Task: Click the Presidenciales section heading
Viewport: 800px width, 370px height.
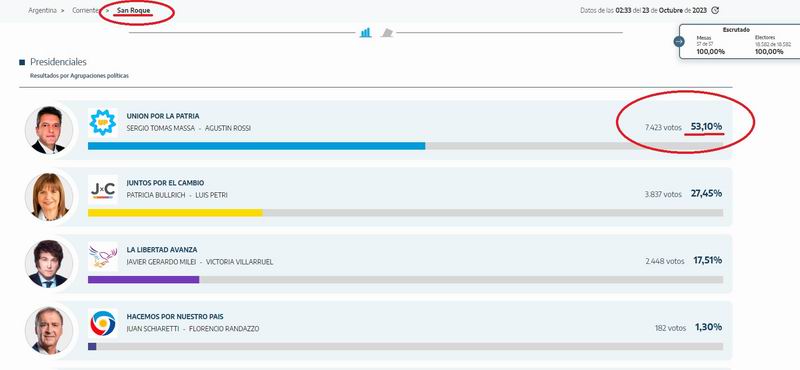Action: click(58, 62)
